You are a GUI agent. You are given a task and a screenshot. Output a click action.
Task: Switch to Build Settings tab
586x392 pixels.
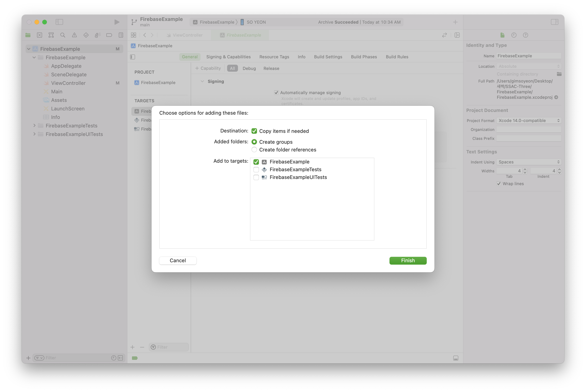click(328, 57)
